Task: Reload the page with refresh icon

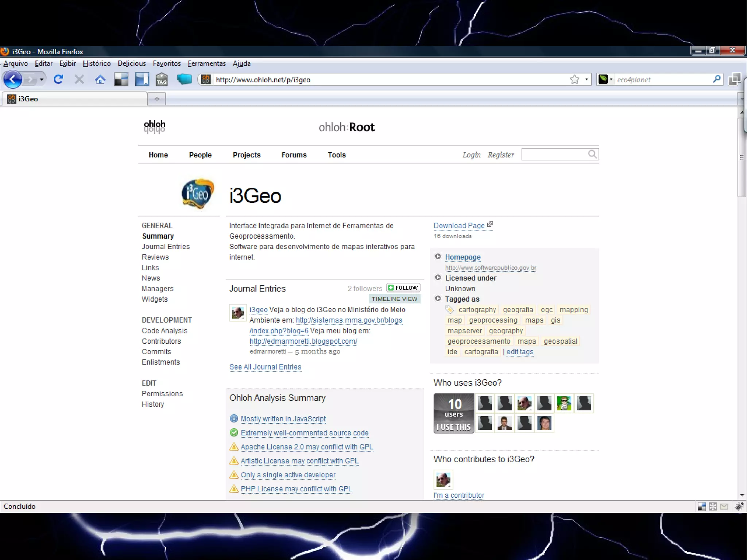Action: click(58, 79)
